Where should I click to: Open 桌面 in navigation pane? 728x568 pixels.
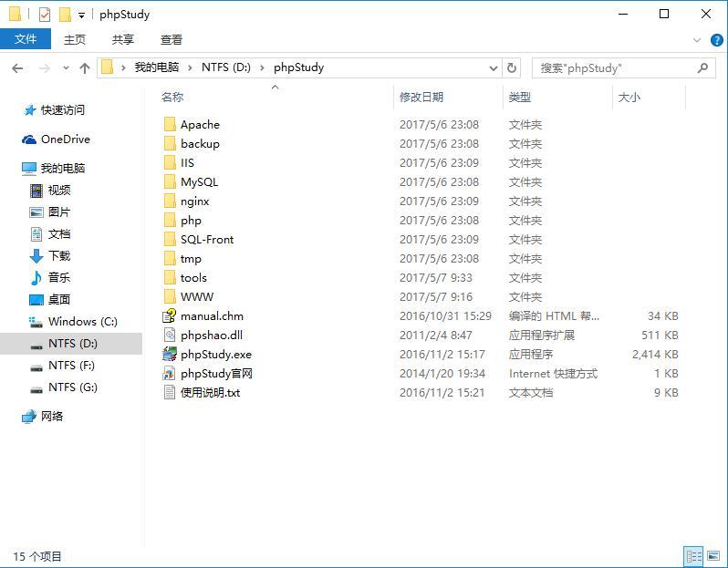pyautogui.click(x=59, y=299)
